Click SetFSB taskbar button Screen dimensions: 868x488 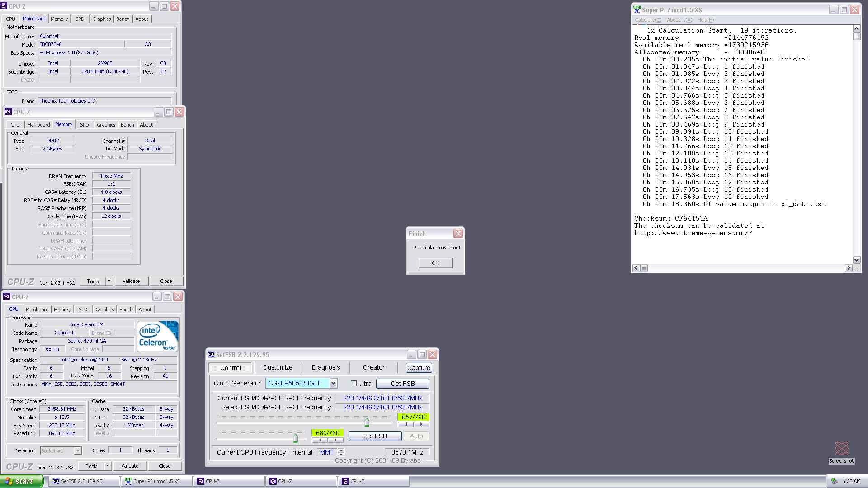[x=84, y=481]
